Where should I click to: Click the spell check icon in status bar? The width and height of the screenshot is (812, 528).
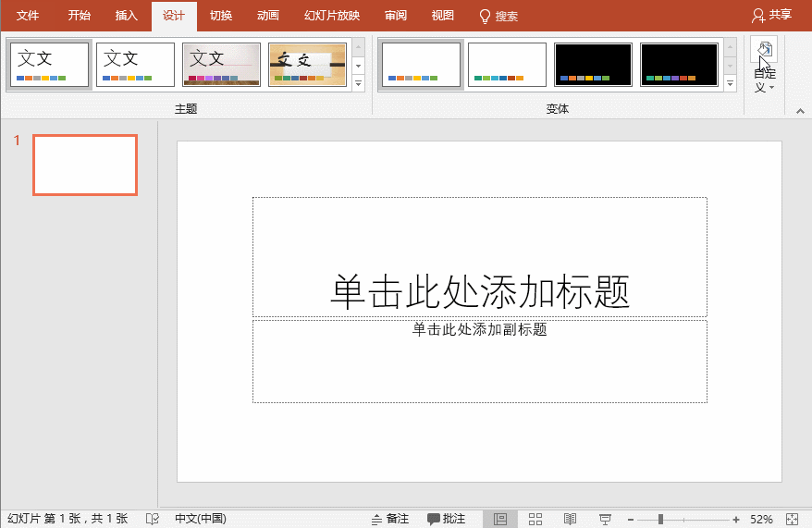(153, 519)
